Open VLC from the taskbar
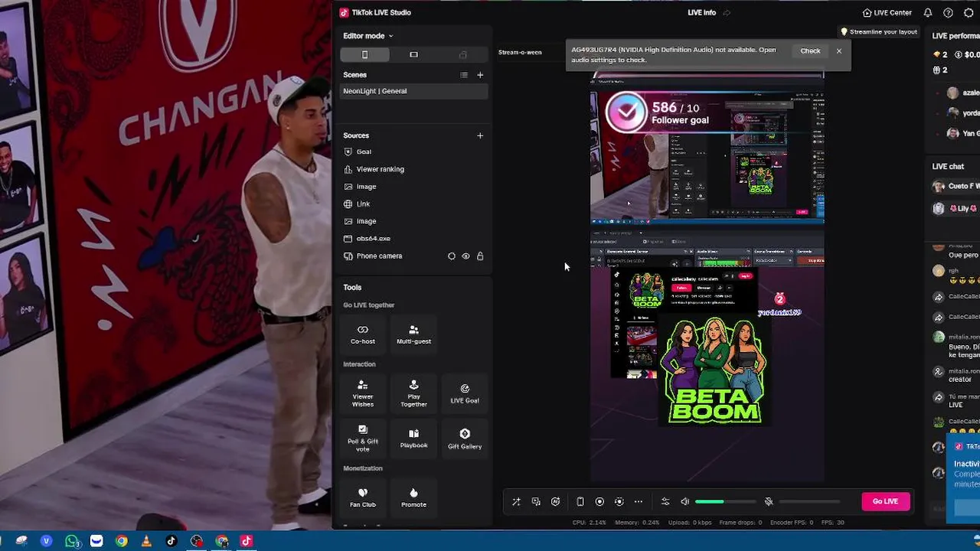 point(146,541)
